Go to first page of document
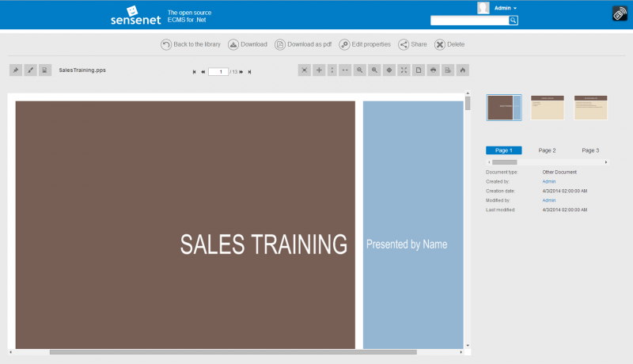The height and width of the screenshot is (364, 633). (x=194, y=72)
